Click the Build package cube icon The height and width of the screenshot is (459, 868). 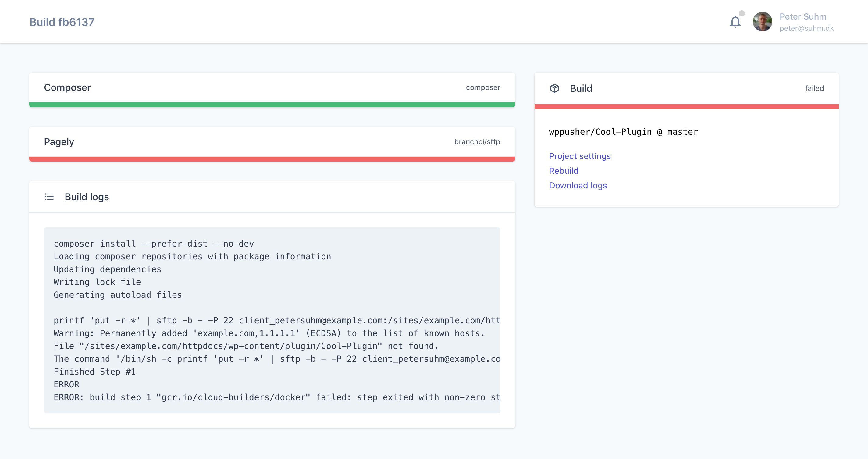(554, 88)
